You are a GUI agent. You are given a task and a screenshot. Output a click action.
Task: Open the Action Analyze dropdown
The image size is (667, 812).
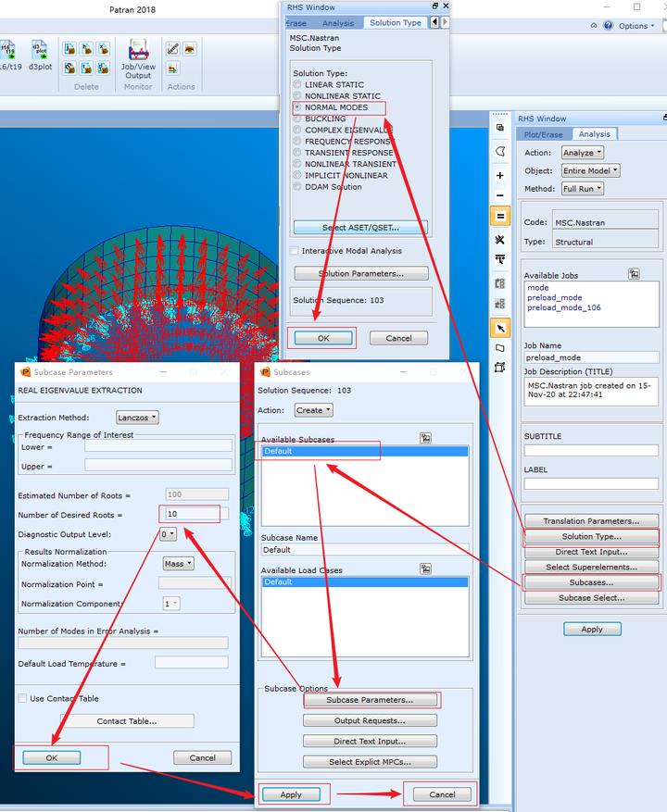(583, 153)
